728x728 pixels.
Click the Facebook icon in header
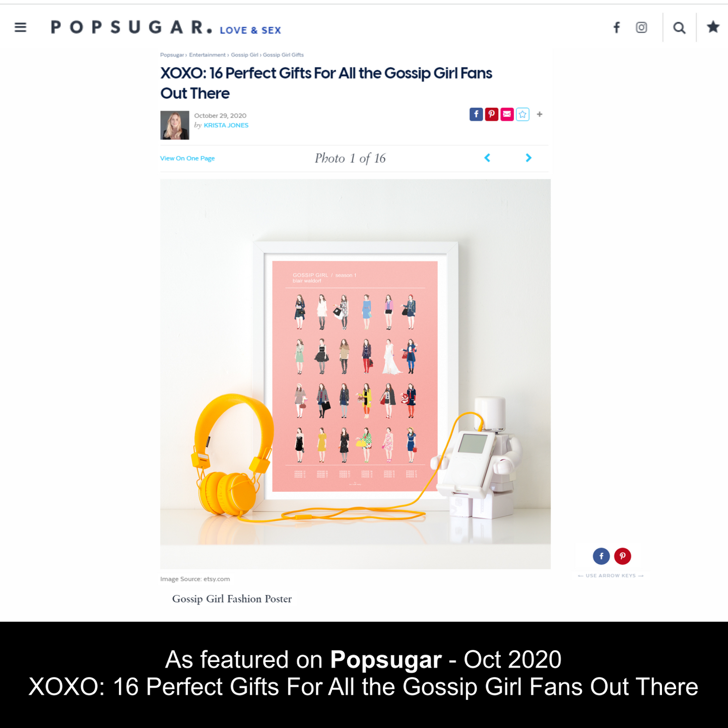coord(617,28)
